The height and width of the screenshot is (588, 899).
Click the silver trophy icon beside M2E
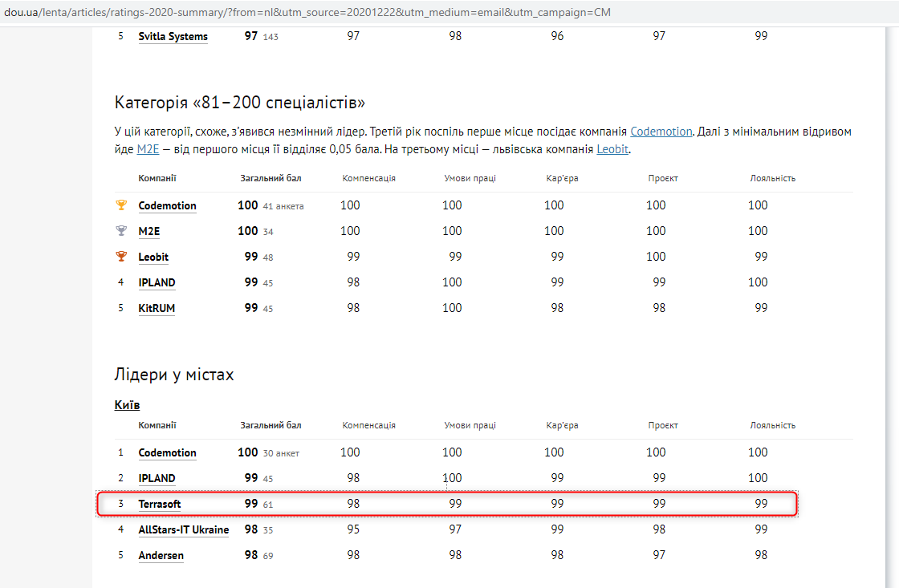pyautogui.click(x=121, y=230)
